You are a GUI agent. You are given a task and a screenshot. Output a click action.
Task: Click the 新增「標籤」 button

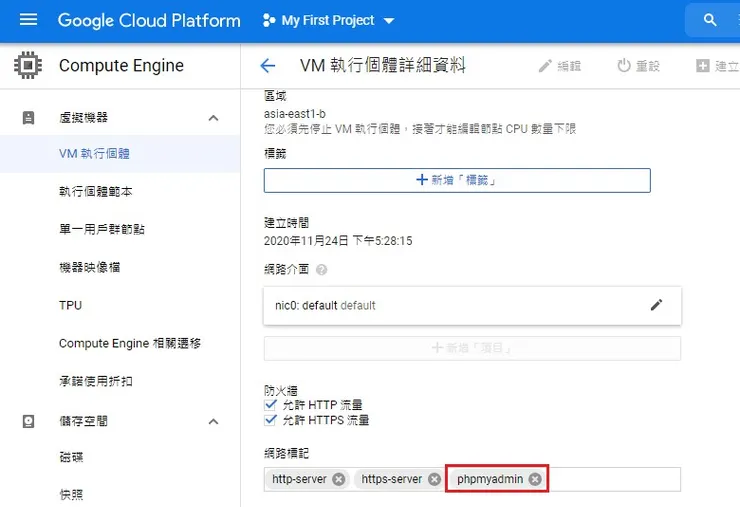[x=457, y=180]
